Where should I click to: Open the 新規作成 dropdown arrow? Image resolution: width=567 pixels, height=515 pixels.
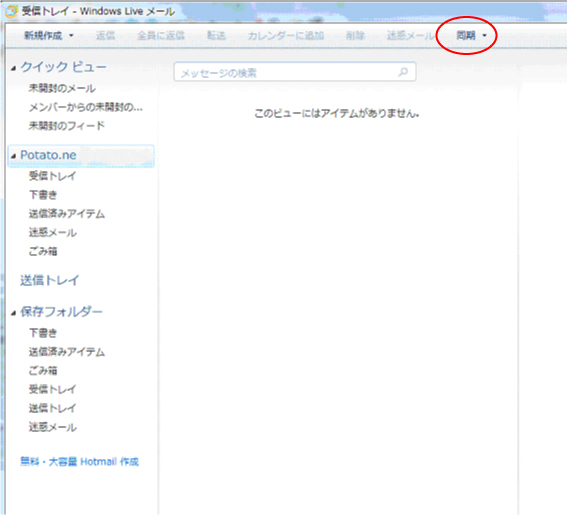point(71,35)
